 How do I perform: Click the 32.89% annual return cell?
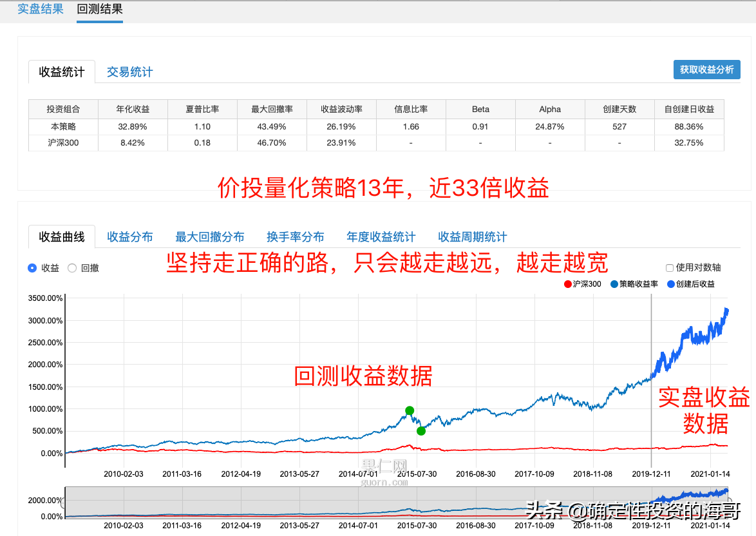click(x=133, y=126)
